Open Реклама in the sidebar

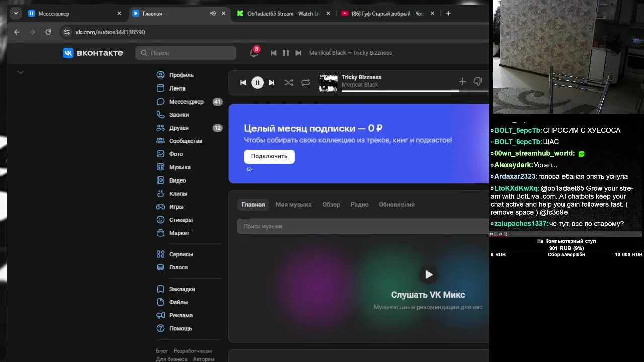(x=175, y=315)
